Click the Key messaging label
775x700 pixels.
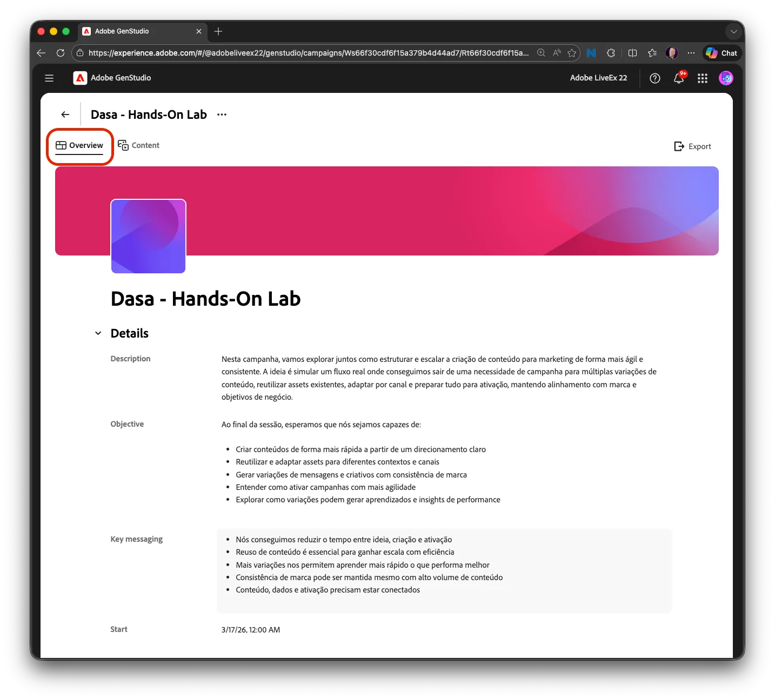137,539
